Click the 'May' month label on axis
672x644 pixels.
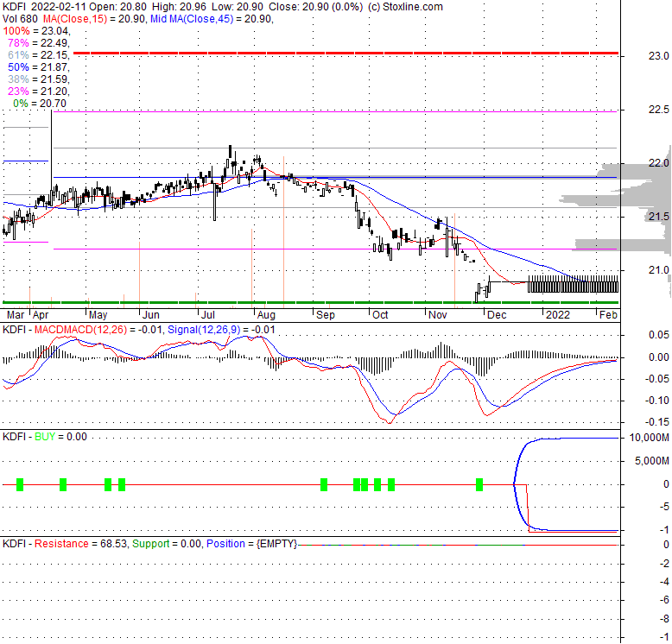pyautogui.click(x=98, y=315)
